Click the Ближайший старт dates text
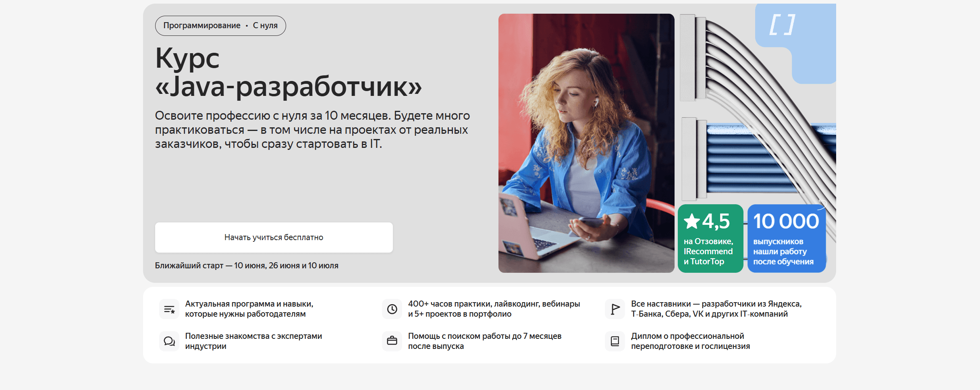The height and width of the screenshot is (390, 980). click(247, 266)
